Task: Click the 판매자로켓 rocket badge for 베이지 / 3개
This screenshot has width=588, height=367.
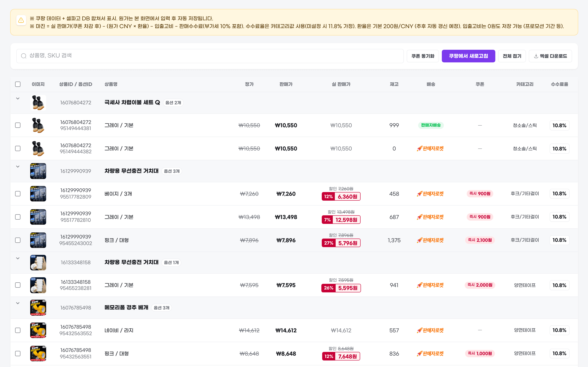Action: tap(430, 194)
